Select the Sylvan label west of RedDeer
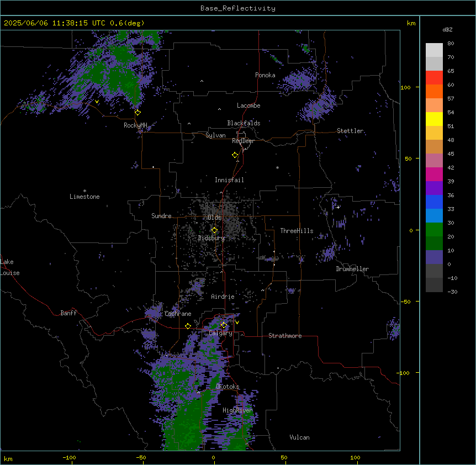The image size is (476, 465). [215, 135]
